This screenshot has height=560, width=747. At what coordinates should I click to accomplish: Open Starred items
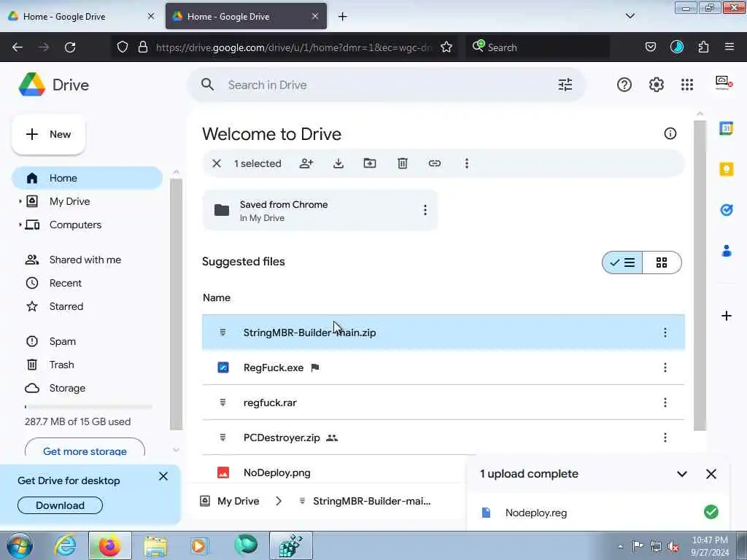(x=66, y=306)
